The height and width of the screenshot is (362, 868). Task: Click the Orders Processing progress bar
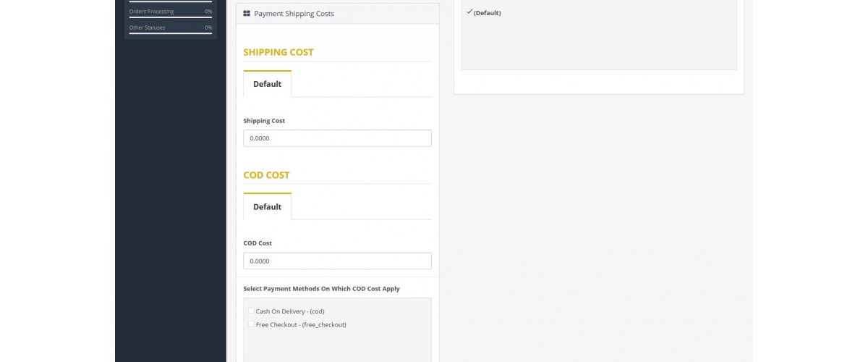point(171,17)
